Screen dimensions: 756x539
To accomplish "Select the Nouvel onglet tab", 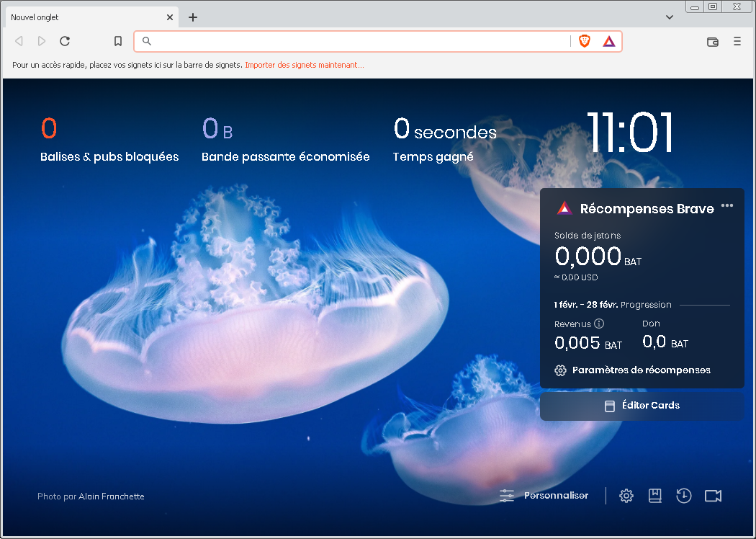I will (91, 17).
